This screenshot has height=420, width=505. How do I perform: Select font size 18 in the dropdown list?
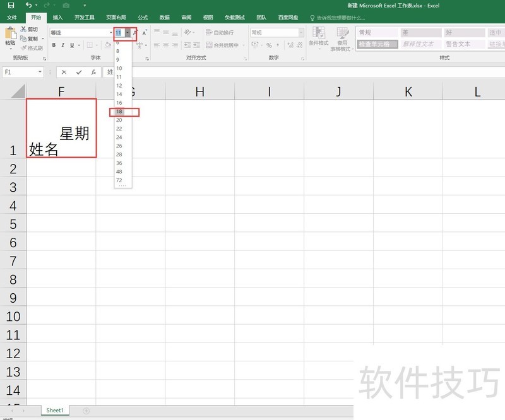pos(120,111)
